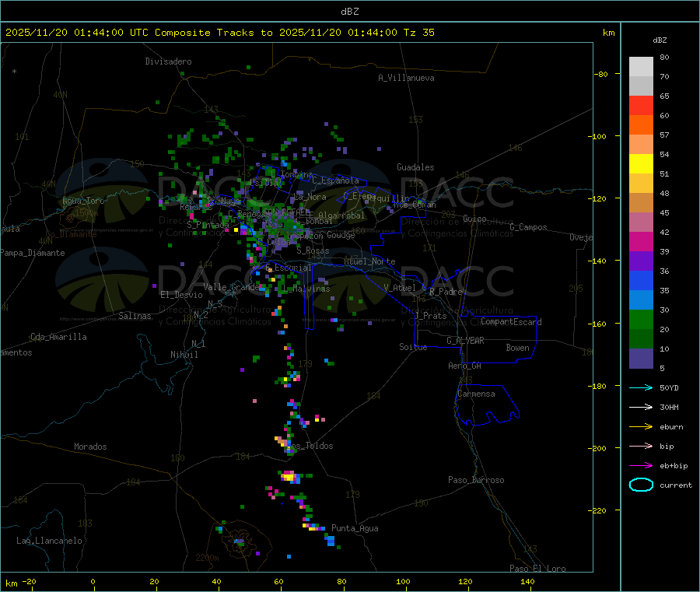Click the 'Bowen' map label
Viewport: 700px width, 592px height.
pyautogui.click(x=517, y=348)
